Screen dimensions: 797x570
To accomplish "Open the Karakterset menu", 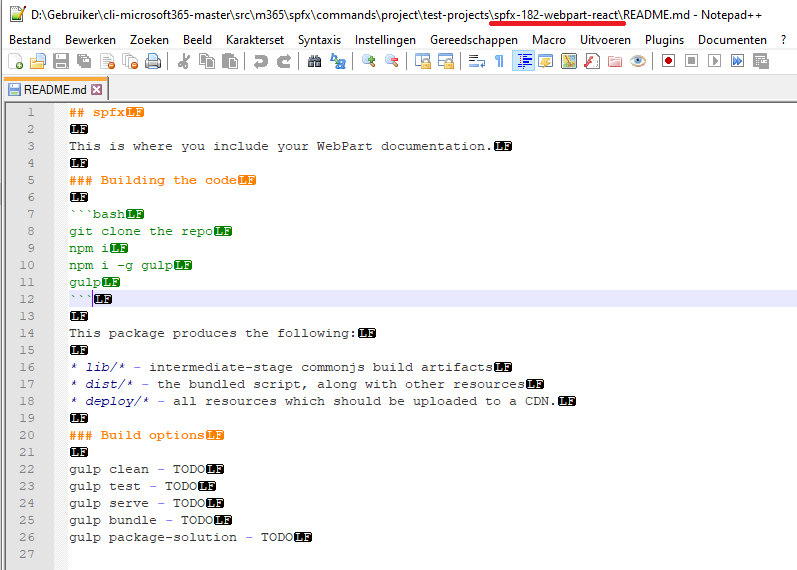I will [255, 40].
